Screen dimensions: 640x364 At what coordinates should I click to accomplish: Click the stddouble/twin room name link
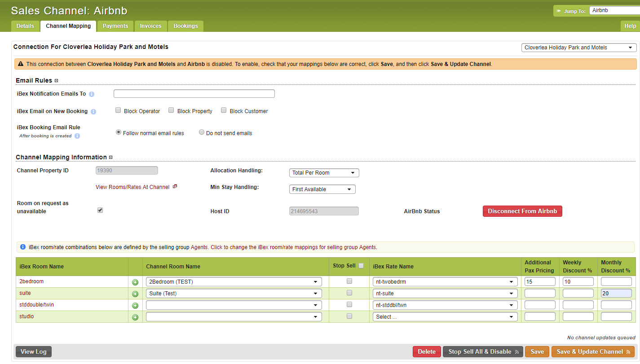(37, 305)
